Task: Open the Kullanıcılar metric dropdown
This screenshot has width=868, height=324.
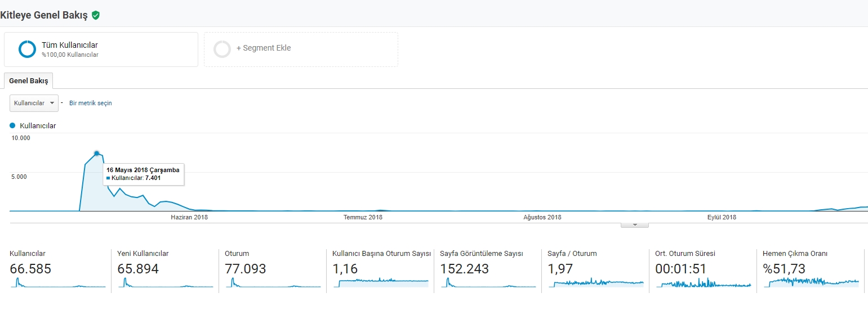Action: click(34, 103)
